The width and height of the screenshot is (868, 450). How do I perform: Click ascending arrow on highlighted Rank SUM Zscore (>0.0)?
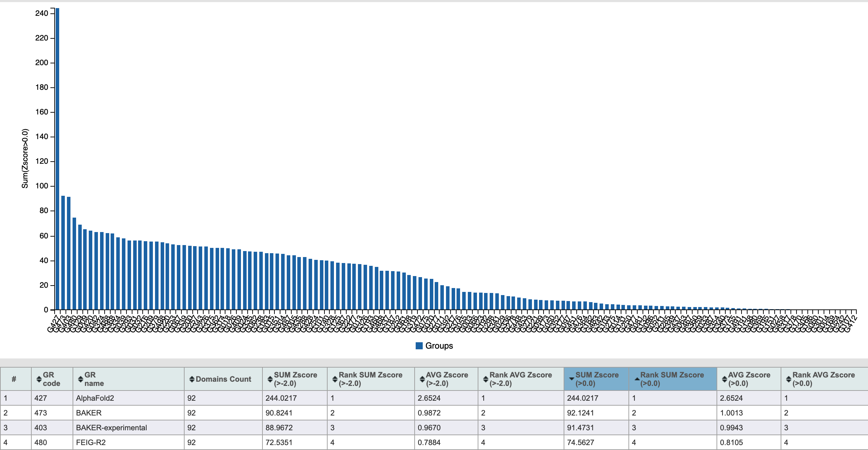pos(637,379)
